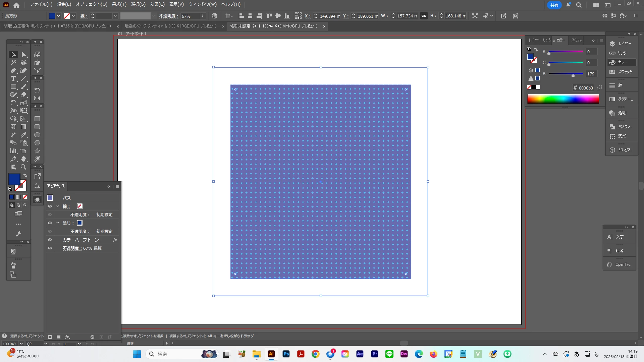This screenshot has height=362, width=644.
Task: Open the Layers panel icon
Action: [612, 44]
